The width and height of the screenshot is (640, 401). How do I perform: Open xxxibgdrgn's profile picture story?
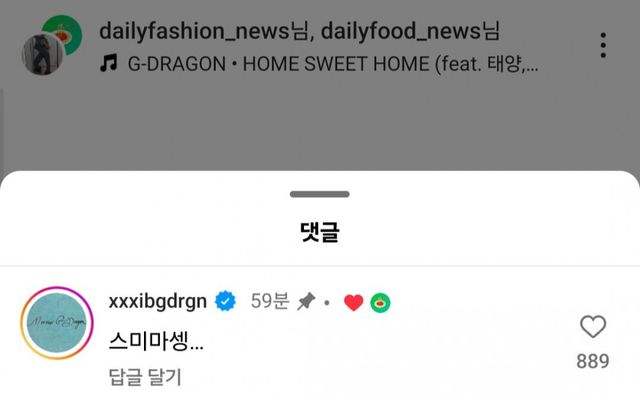pos(57,323)
